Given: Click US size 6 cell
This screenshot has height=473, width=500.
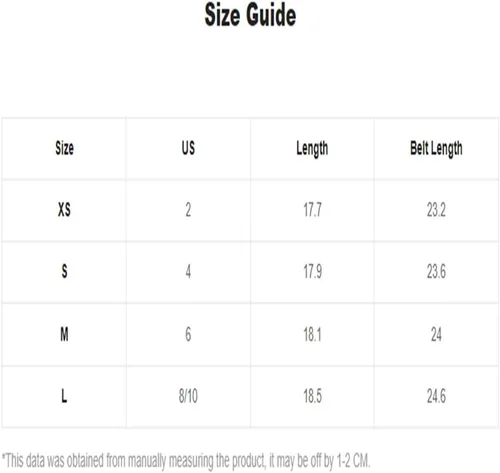Looking at the screenshot, I should 188,334.
